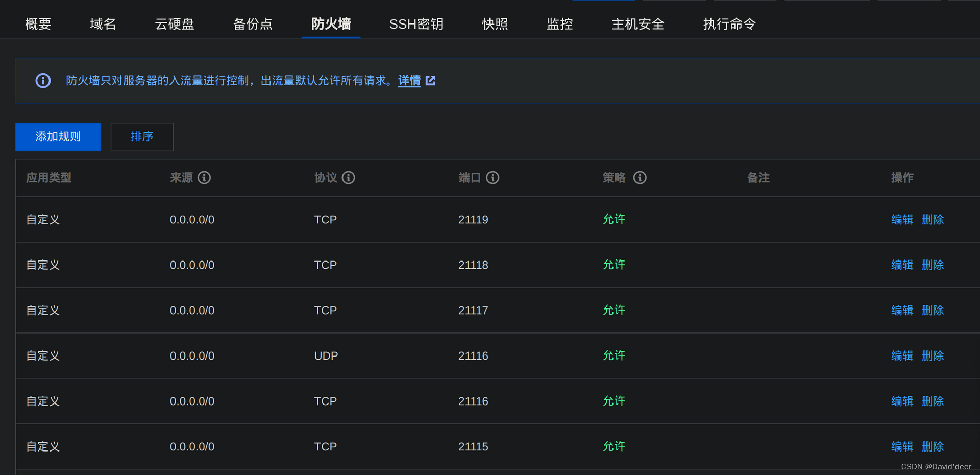Edit the TCP port 21118 rule
Viewport: 980px width, 475px height.
[x=902, y=265]
